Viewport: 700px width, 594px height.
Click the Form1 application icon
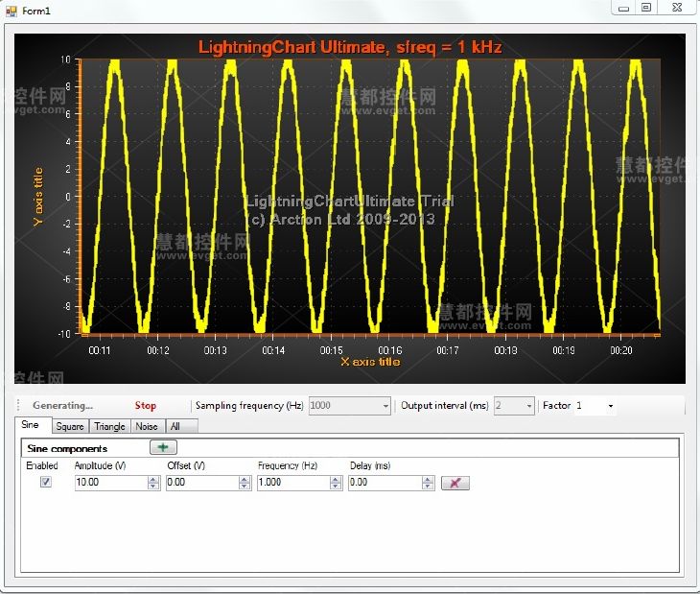point(12,11)
